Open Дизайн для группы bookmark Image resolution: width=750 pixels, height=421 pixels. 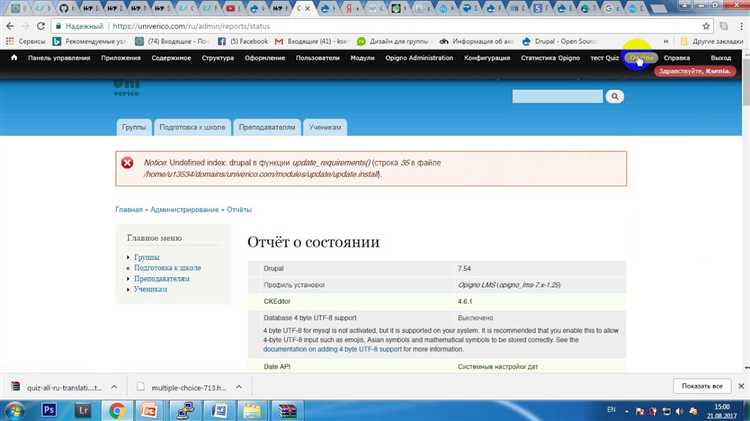pos(392,42)
